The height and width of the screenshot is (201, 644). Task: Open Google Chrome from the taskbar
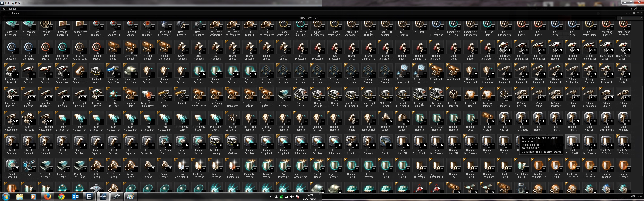[x=61, y=197]
